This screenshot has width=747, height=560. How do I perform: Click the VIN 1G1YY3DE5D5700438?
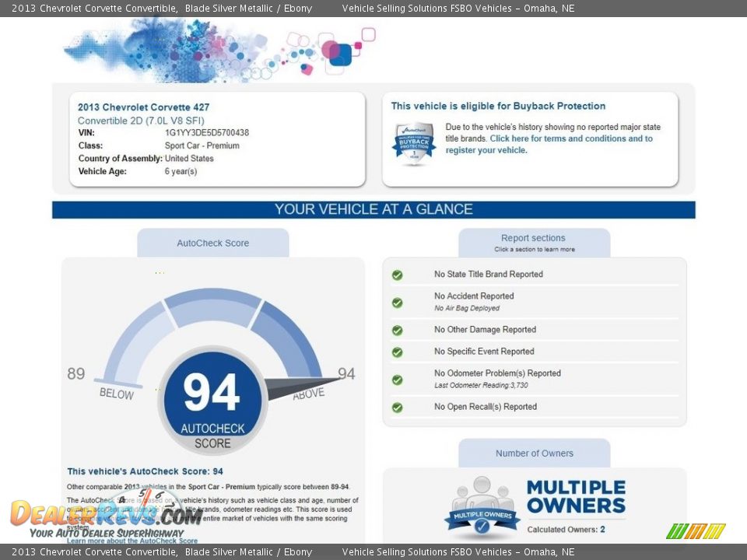(207, 133)
